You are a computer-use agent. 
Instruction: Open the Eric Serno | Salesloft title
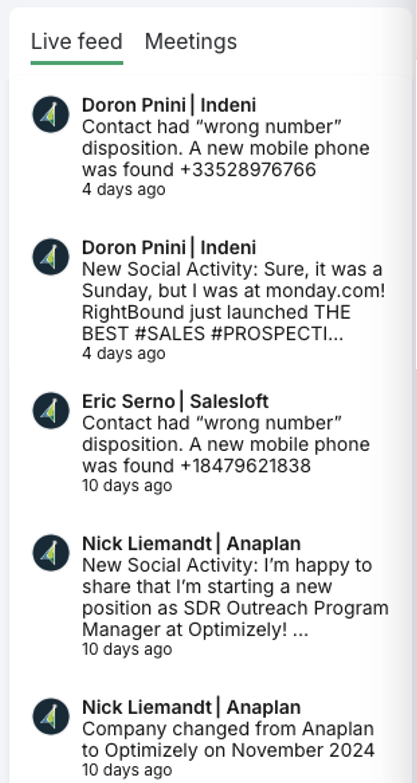(x=175, y=401)
